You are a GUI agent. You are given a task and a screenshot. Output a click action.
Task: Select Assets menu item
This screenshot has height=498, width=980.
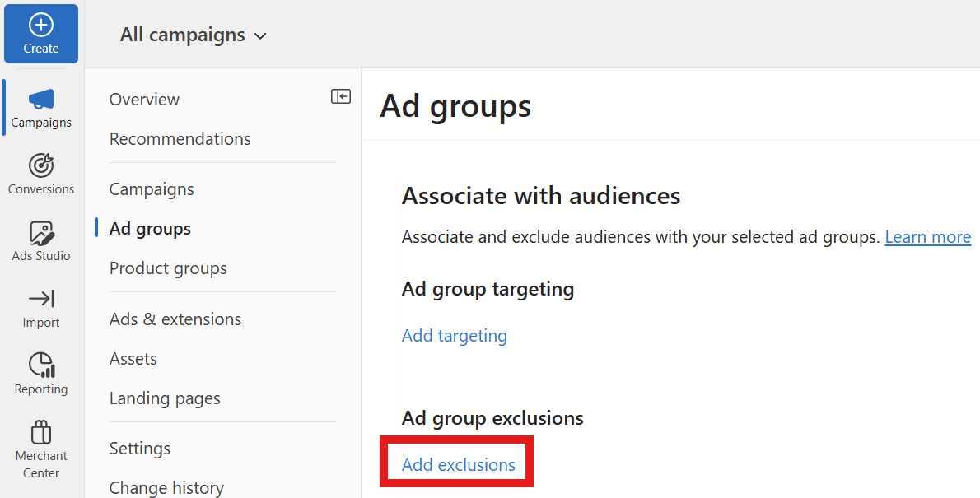coord(133,359)
